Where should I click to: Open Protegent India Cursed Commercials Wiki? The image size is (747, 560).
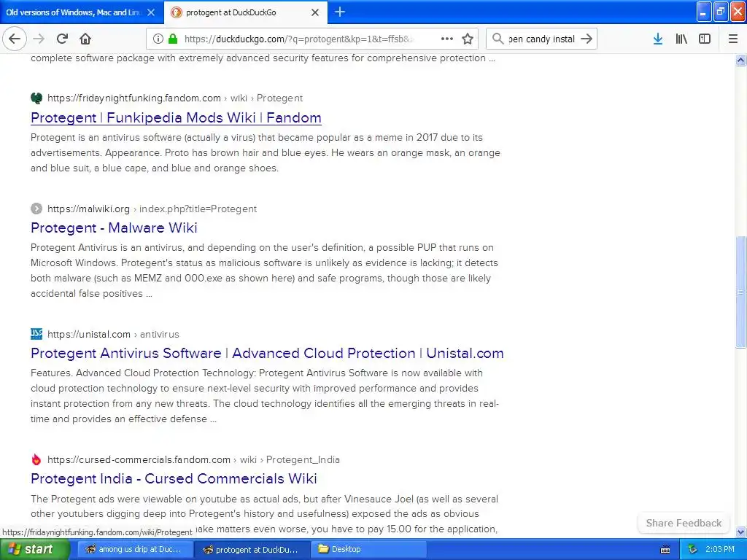click(x=174, y=478)
